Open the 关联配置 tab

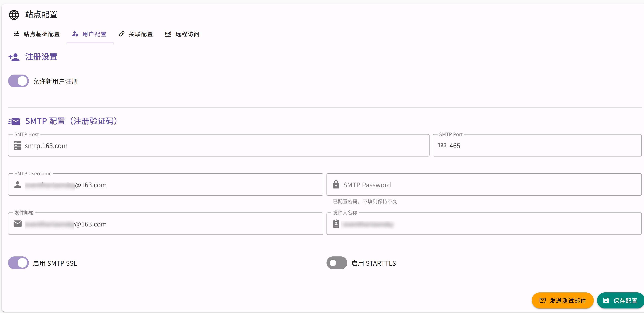[136, 34]
